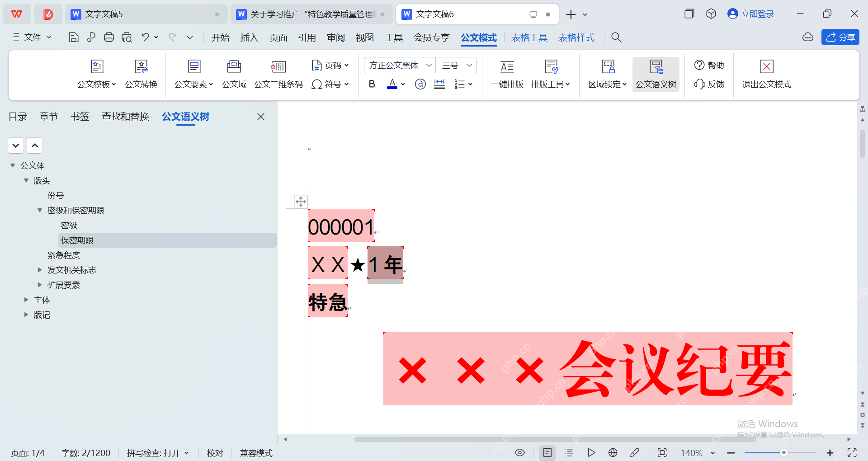
Task: Switch to web layout globe view
Action: click(613, 453)
